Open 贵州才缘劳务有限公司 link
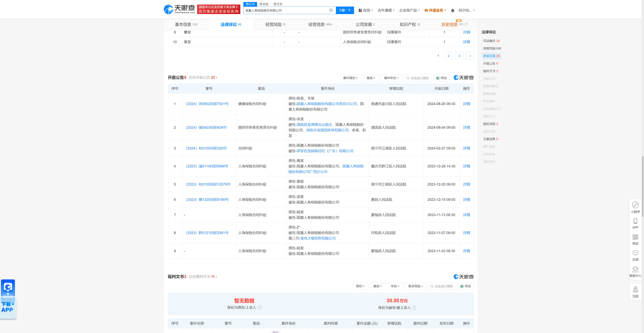 click(318, 238)
